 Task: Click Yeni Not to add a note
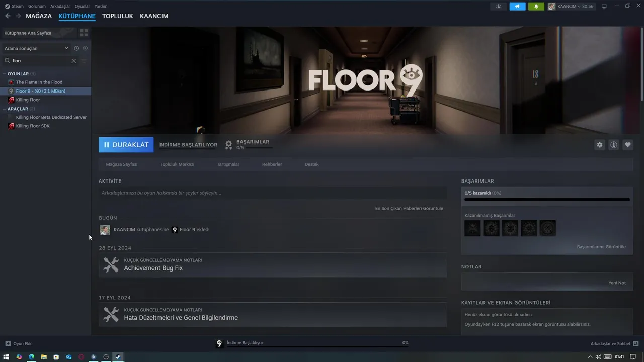[617, 283]
